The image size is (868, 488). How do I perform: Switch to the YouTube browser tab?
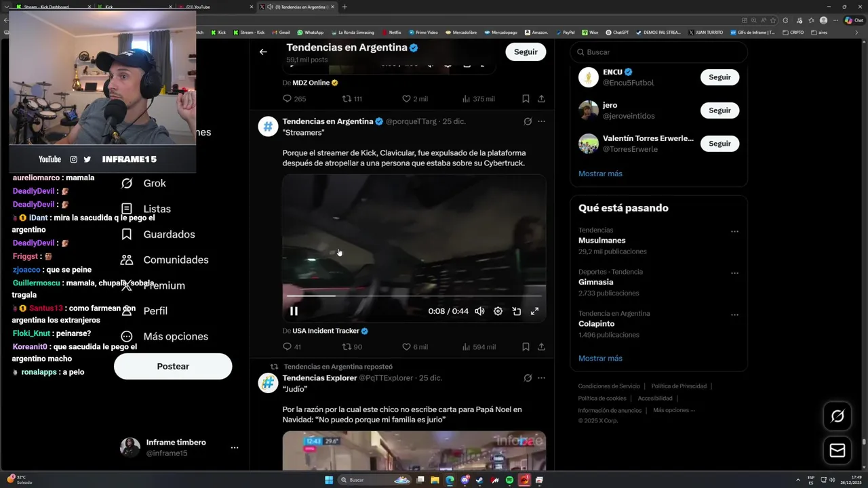click(x=216, y=7)
